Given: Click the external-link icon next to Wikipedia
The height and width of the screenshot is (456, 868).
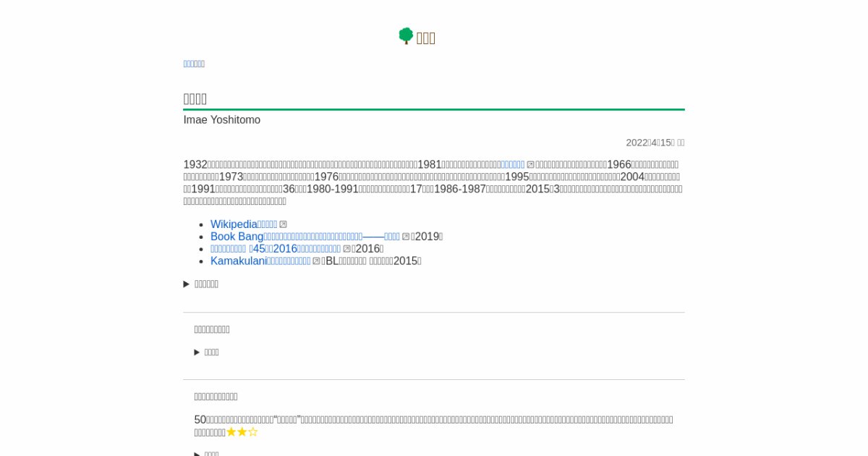Looking at the screenshot, I should (x=284, y=224).
